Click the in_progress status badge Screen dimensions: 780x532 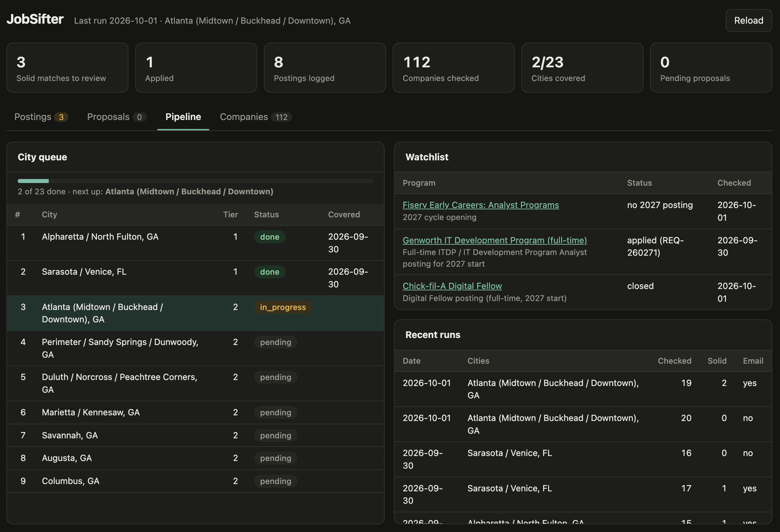click(x=283, y=307)
